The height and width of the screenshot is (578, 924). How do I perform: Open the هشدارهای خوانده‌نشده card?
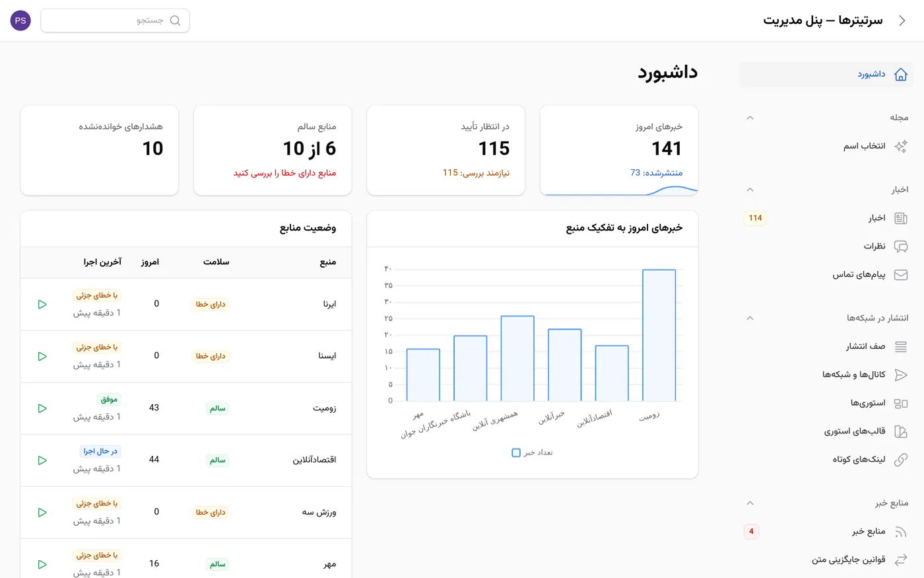click(x=100, y=151)
